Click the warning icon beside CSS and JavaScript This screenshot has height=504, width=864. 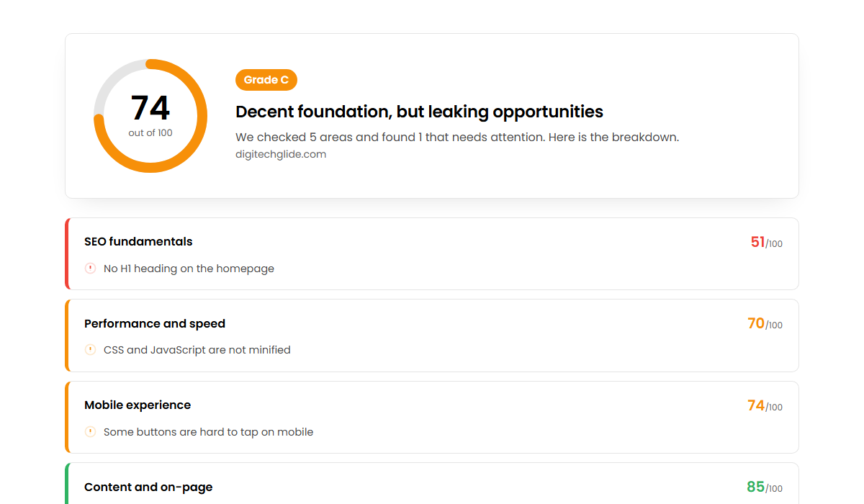coord(90,350)
